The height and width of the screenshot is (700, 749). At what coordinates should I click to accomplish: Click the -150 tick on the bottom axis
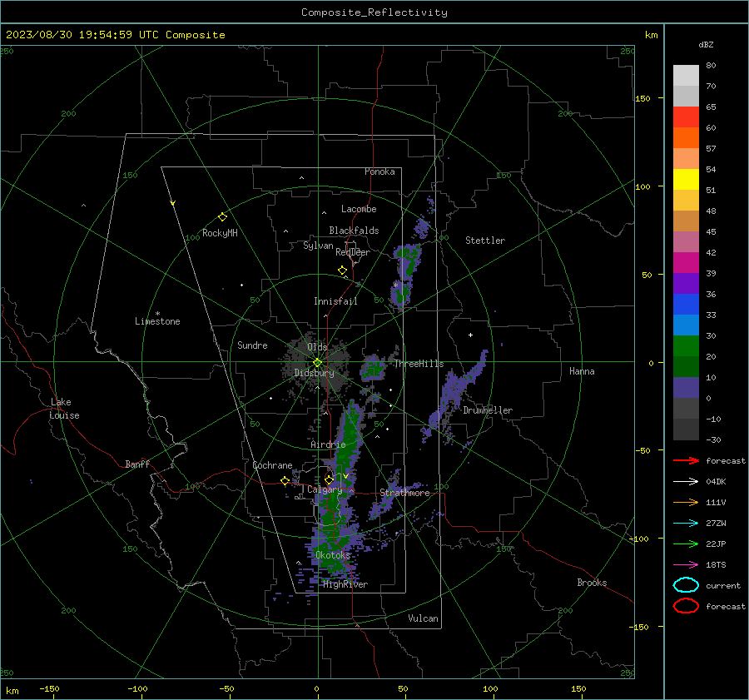coord(49,688)
